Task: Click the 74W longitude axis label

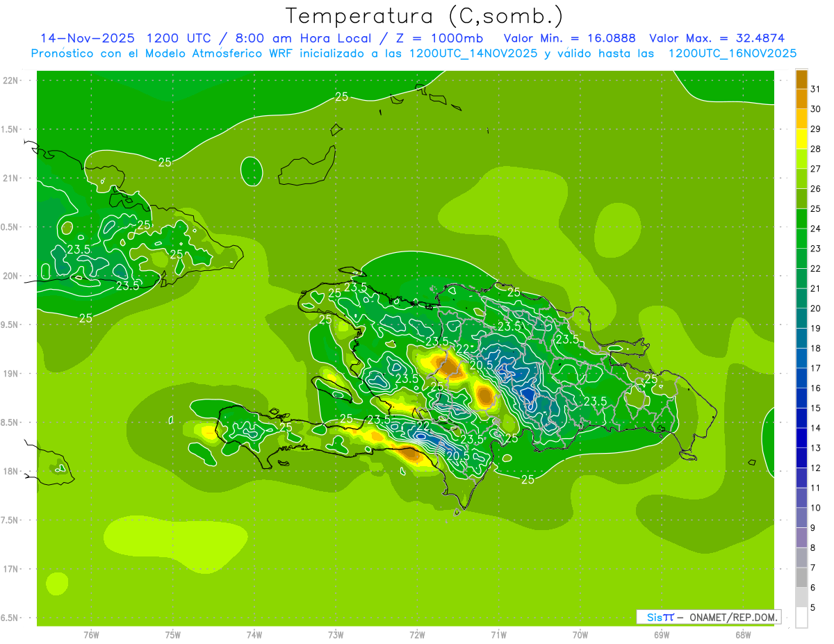Action: click(x=254, y=635)
